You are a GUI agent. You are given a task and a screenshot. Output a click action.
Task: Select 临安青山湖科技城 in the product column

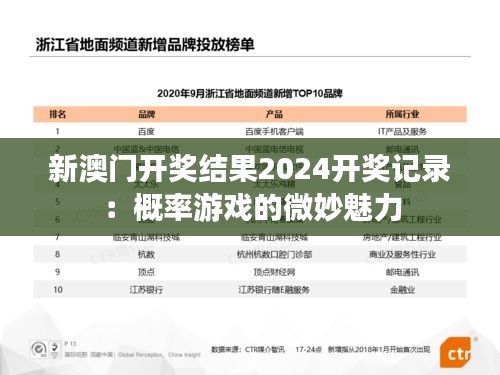click(x=274, y=238)
